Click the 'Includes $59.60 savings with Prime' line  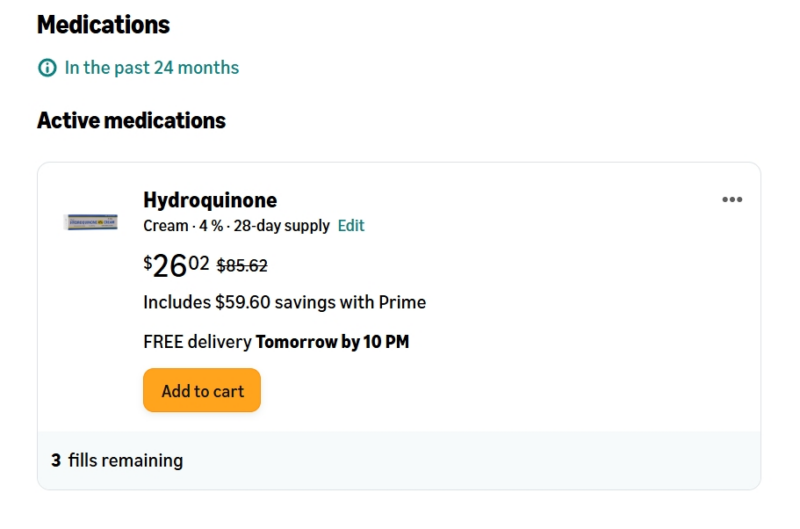point(284,302)
